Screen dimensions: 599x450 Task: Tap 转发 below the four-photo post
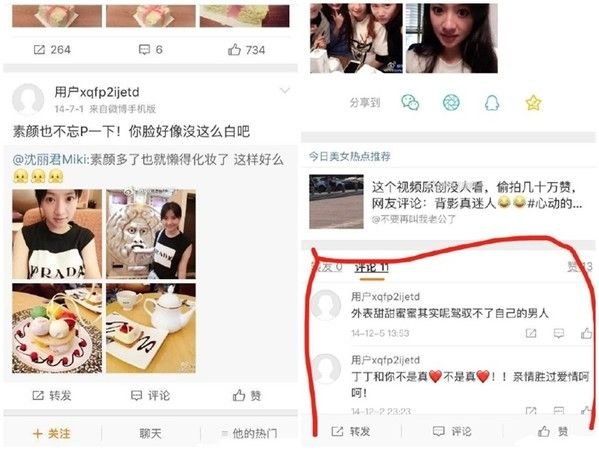pos(52,395)
